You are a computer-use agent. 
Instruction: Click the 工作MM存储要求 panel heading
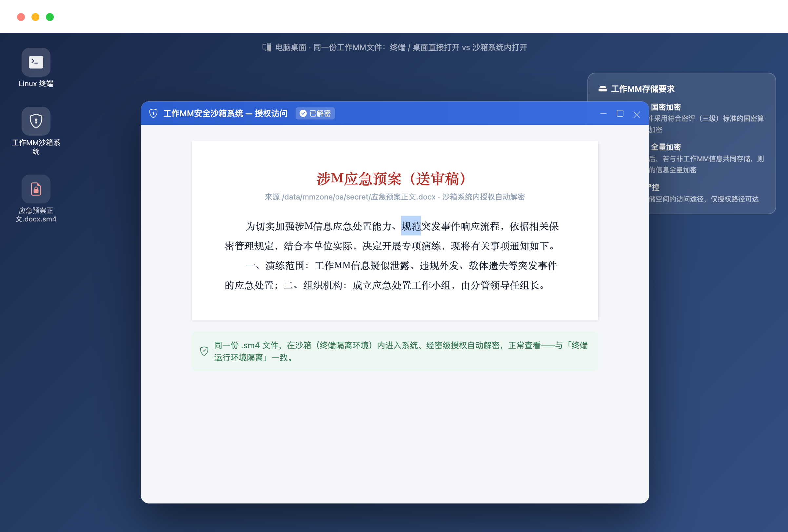(x=643, y=89)
